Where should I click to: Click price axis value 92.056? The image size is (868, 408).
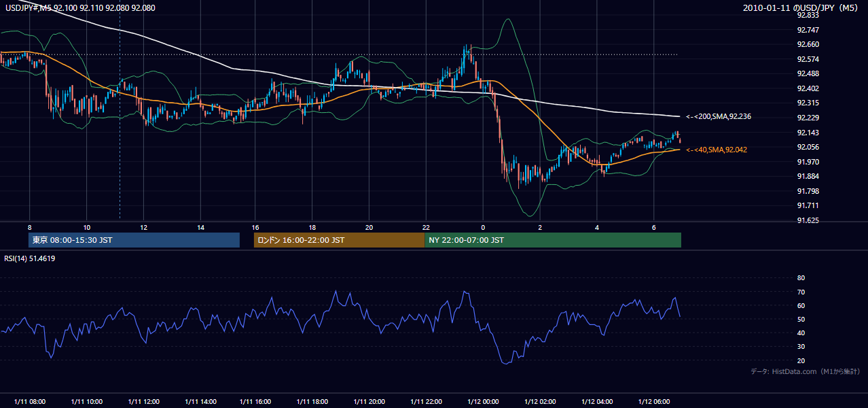tap(808, 147)
